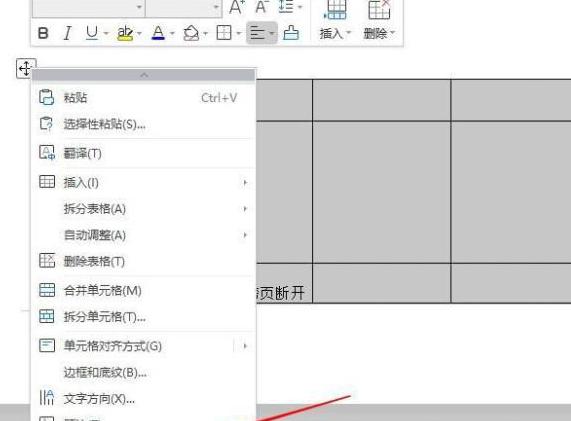Click the table borders icon
Screen dimensions: 571x421
(224, 33)
